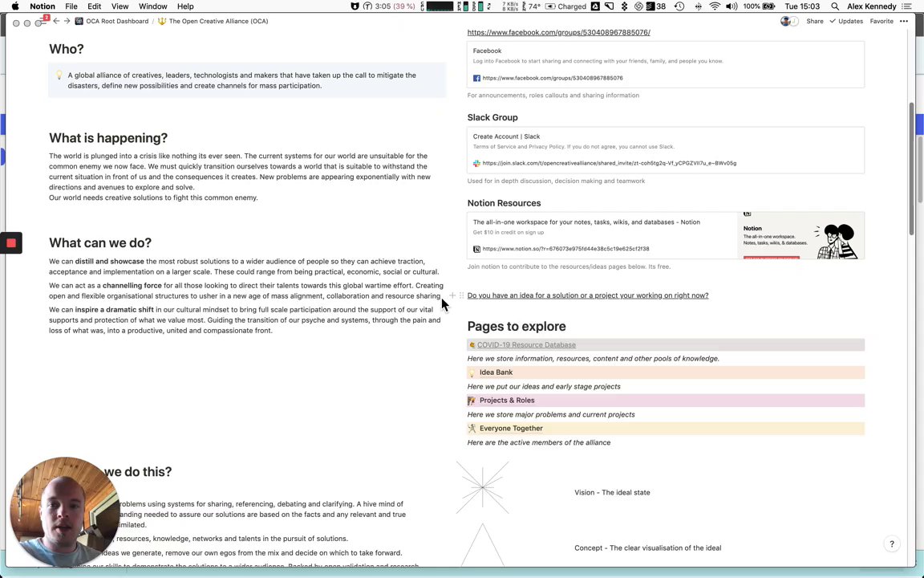Toggle Favorite for this page
Screen dimensions: 924x578
pos(881,21)
